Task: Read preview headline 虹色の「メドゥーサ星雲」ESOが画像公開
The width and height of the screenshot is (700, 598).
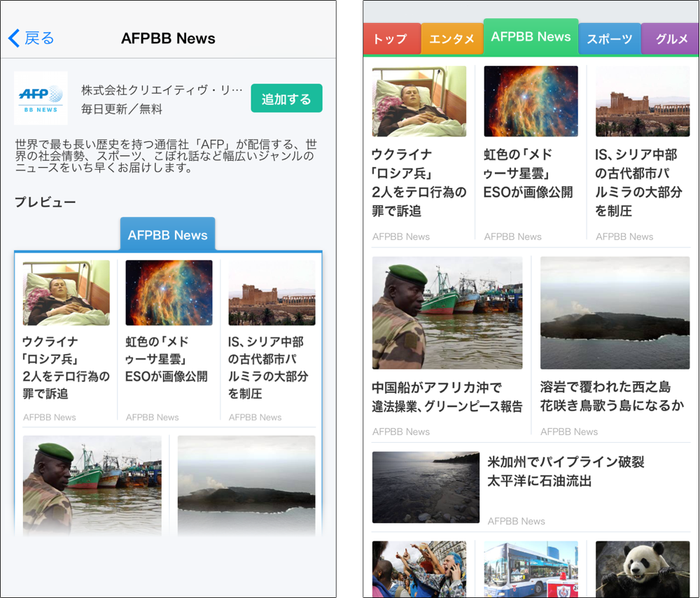Action: 167,359
